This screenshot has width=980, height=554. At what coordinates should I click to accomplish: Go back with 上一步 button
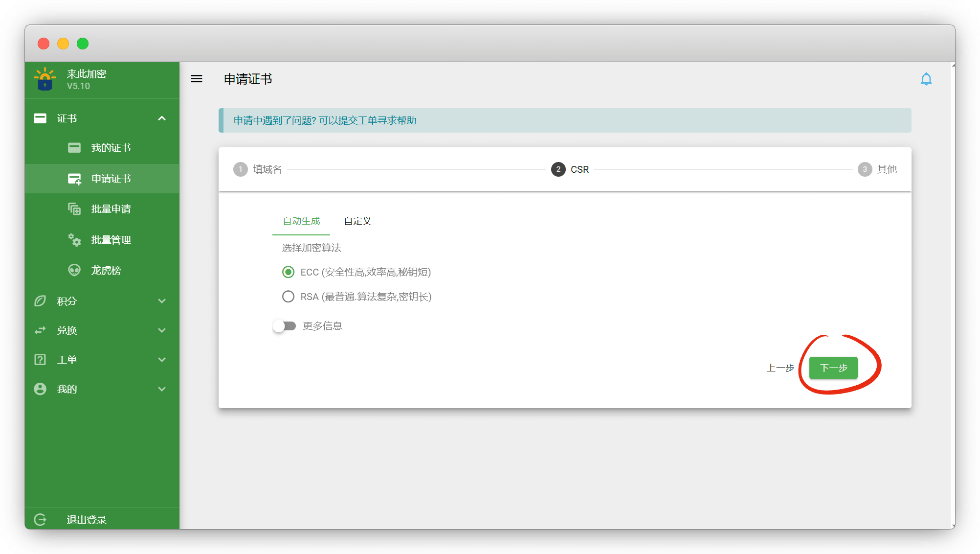pyautogui.click(x=780, y=368)
